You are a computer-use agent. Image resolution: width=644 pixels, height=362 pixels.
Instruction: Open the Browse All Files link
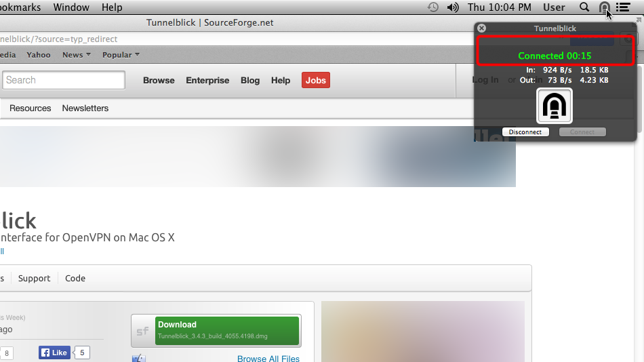(268, 359)
